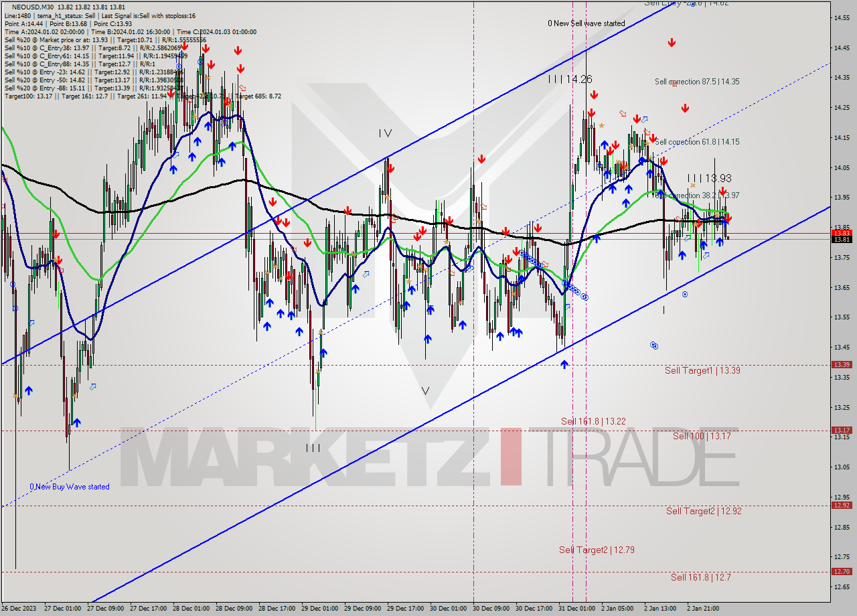Screen dimensions: 857x616
Task: Click the '28 Dec 17:00' time label
Action: point(278,609)
